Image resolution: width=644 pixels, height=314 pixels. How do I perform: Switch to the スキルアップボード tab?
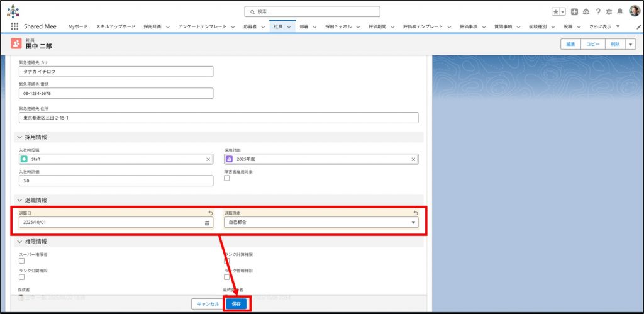[115, 26]
